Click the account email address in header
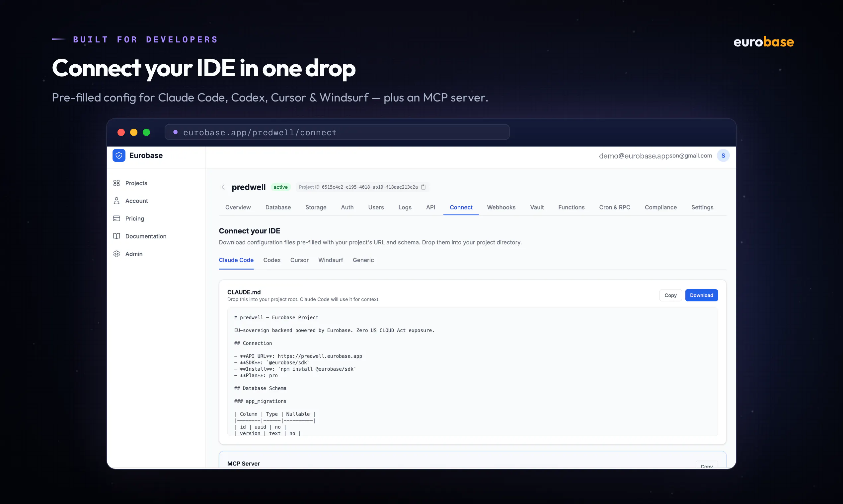Viewport: 843px width, 504px height. point(655,156)
